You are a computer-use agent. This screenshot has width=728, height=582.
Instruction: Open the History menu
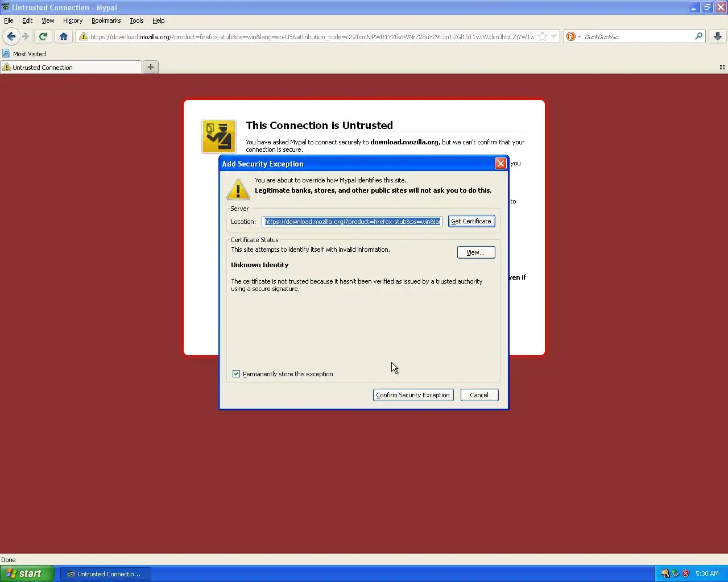[73, 20]
